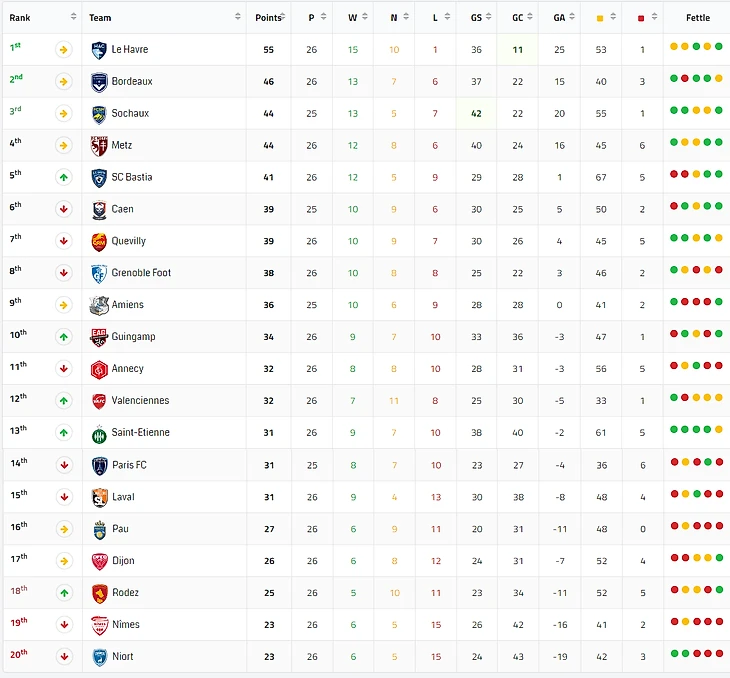
Task: Sort teams using Team column arrows
Action: (237, 16)
